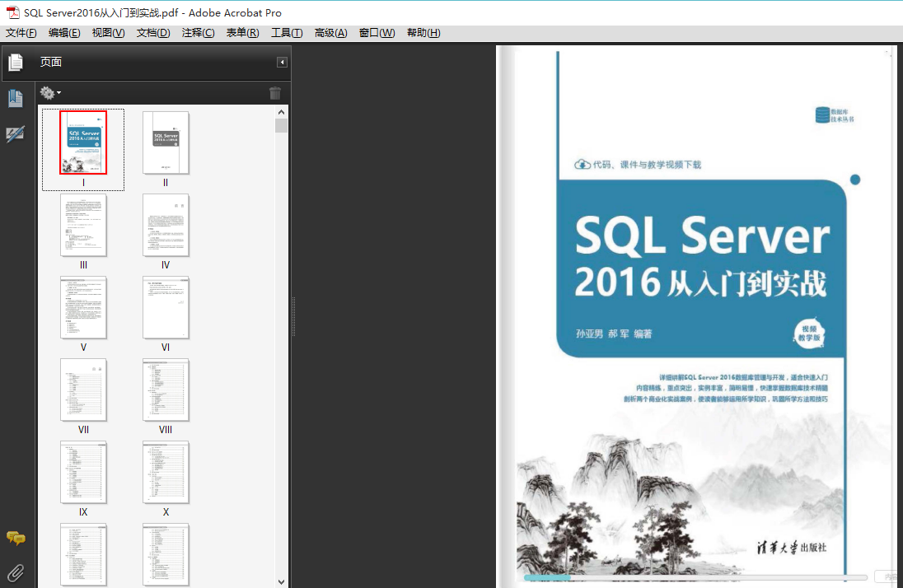The image size is (903, 588).
Task: Open the 视图(V) menu
Action: [108, 33]
